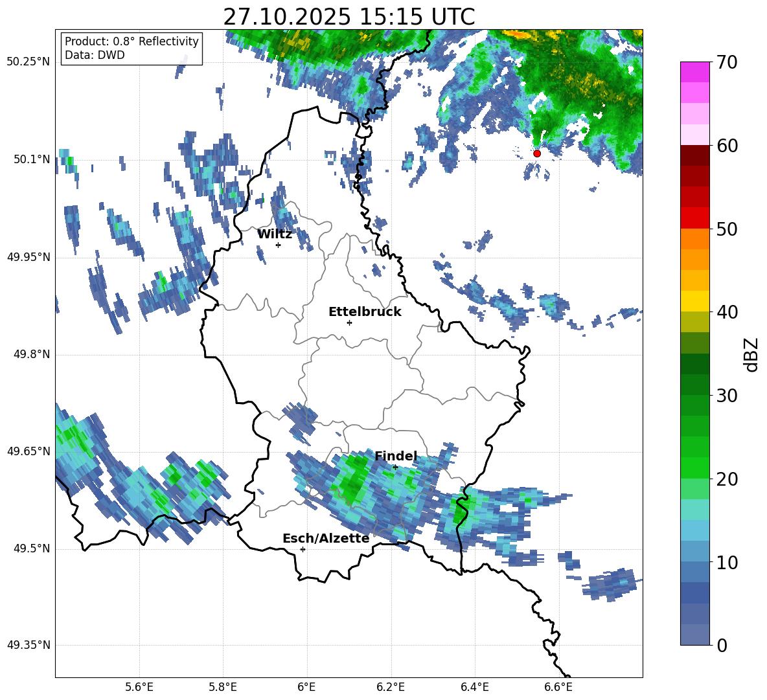The image size is (767, 700).
Task: Click the dark maroon colorbar segment below 60
Action: point(694,156)
